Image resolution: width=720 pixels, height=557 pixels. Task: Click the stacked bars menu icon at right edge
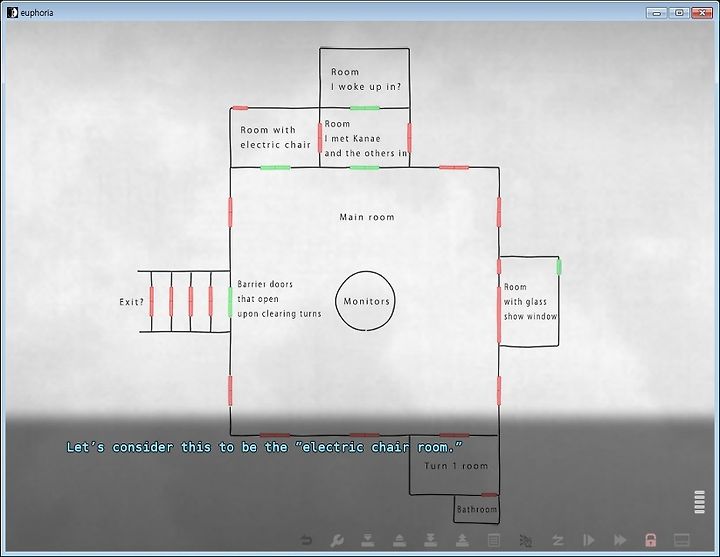click(x=699, y=502)
